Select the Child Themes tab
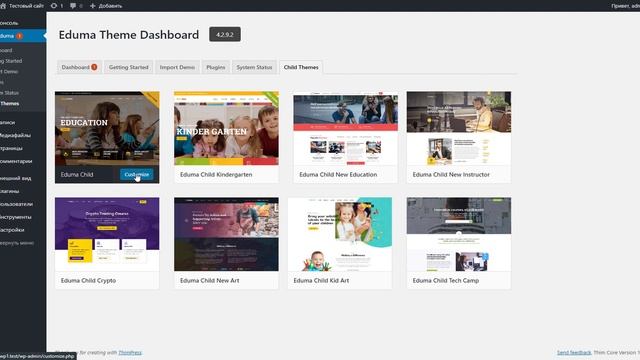This screenshot has height=360, width=640. pos(301,67)
